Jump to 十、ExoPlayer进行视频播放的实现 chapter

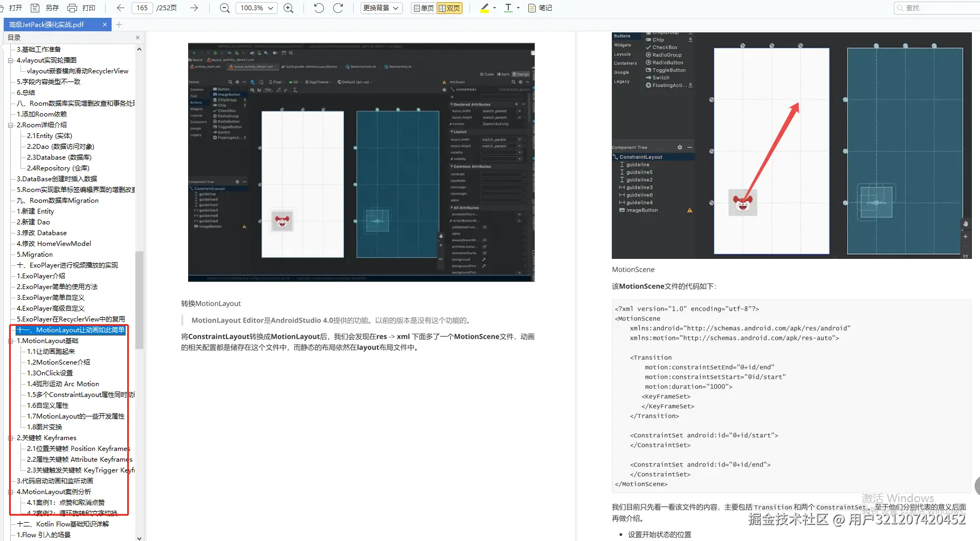click(67, 265)
